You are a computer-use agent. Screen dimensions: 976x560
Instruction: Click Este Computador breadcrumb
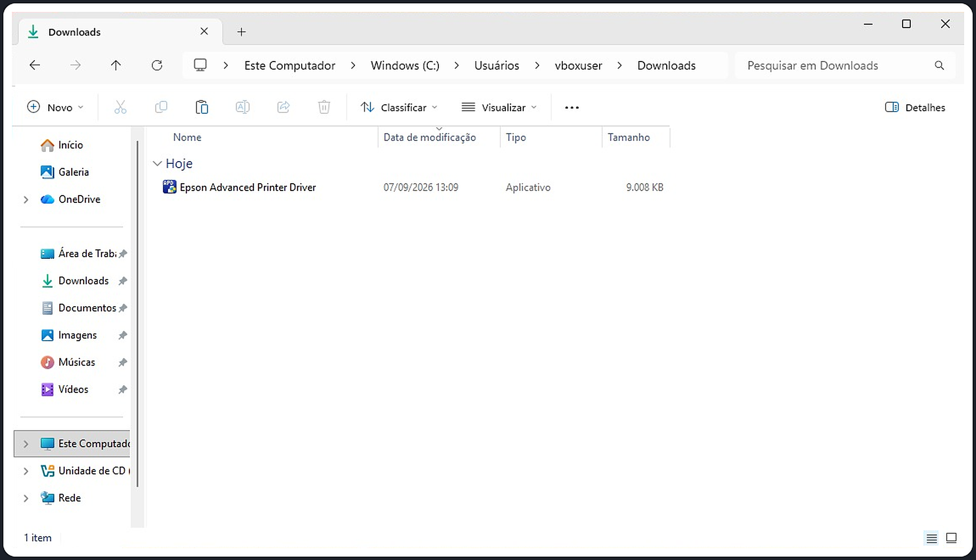point(290,65)
